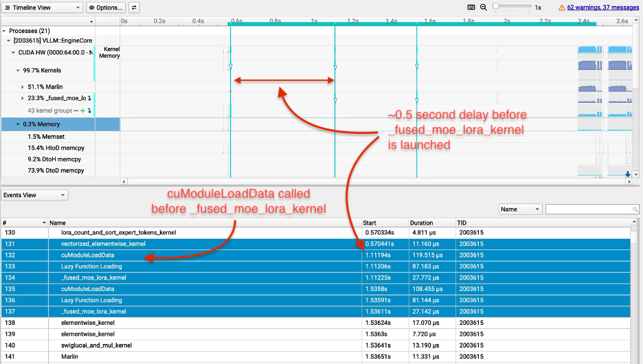The width and height of the screenshot is (643, 364).
Task: Click the Options... button
Action: pos(106,8)
